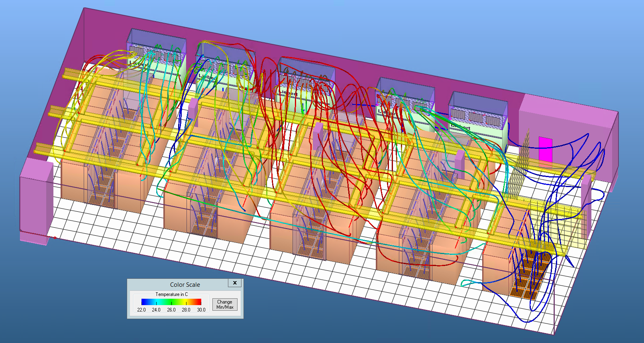Image resolution: width=644 pixels, height=343 pixels.
Task: Close the Color Scale dialog
Action: pos(235,283)
